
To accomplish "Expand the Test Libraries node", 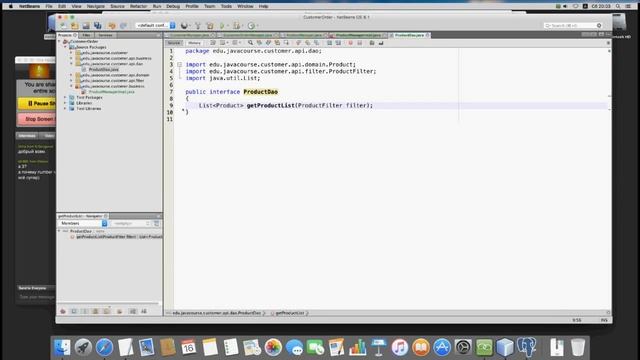I will [x=65, y=109].
